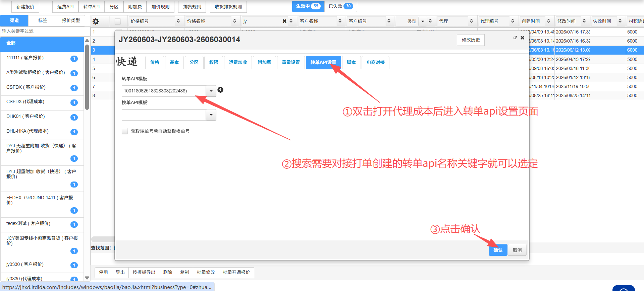Sort by 修改时间 column arrows
This screenshot has height=291, width=644.
tap(584, 21)
